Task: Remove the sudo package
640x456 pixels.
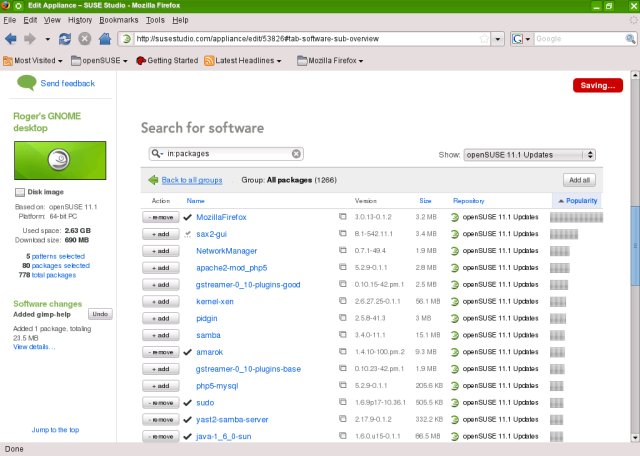Action: coord(160,403)
